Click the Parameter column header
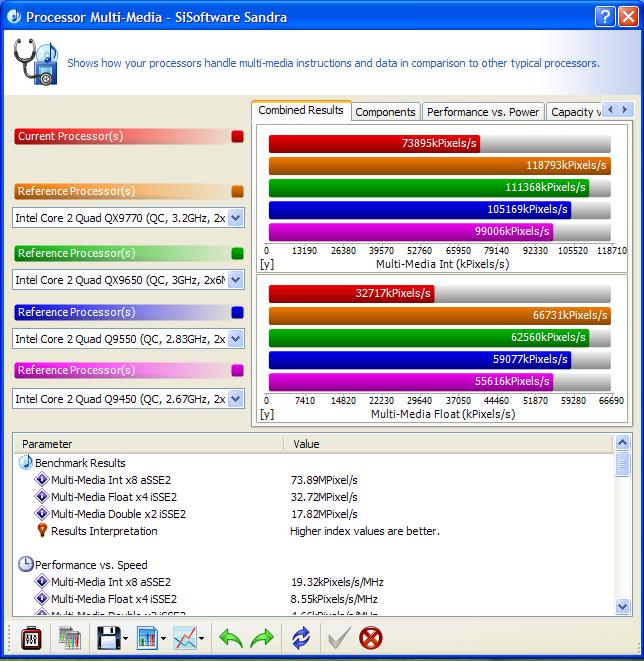Viewport: 644px width, 661px height. click(x=148, y=444)
